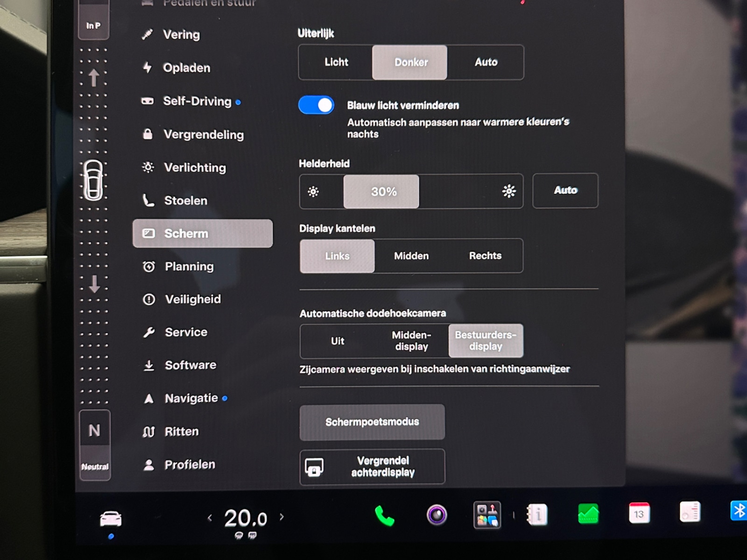Tilt display to Rechts
Image resolution: width=747 pixels, height=560 pixels.
pyautogui.click(x=485, y=256)
